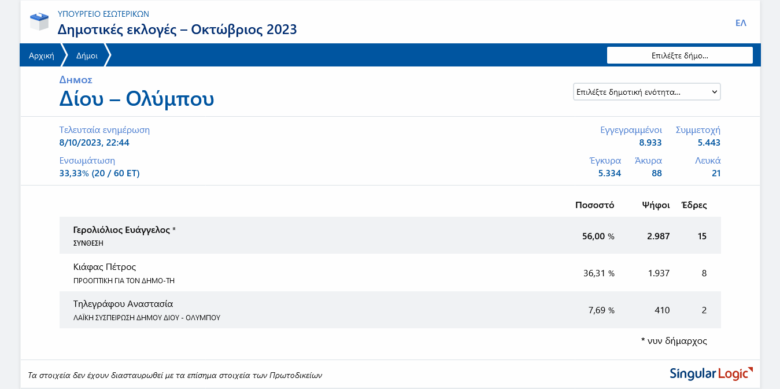Click ΛΑΪΚΗ ΣΥΣΠΕΙΡΩΣΗ party name label
Screen dimensions: 780x389
[147, 317]
